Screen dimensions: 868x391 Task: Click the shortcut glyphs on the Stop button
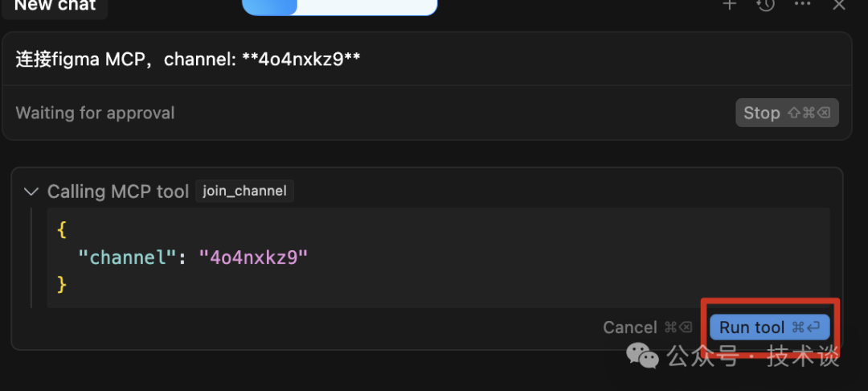809,113
